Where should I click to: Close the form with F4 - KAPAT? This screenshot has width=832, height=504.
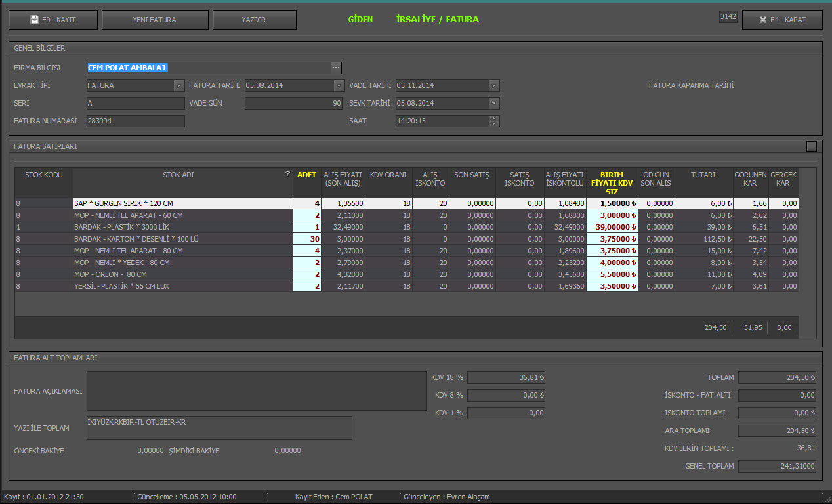pyautogui.click(x=782, y=20)
